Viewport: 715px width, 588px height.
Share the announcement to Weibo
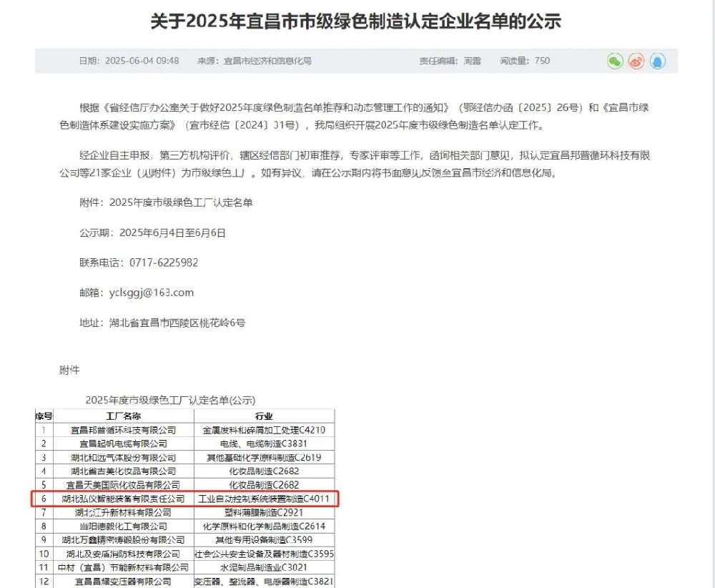click(635, 62)
